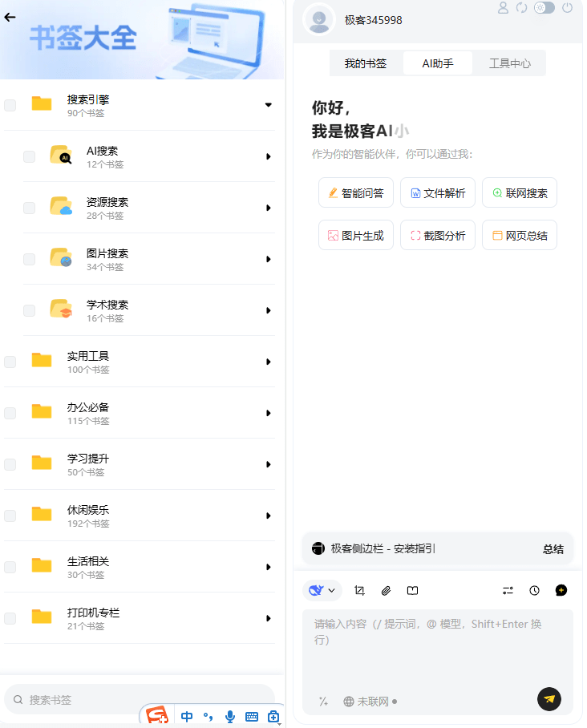587x728 pixels.
Task: Click the Sogou input method logo
Action: 156,715
